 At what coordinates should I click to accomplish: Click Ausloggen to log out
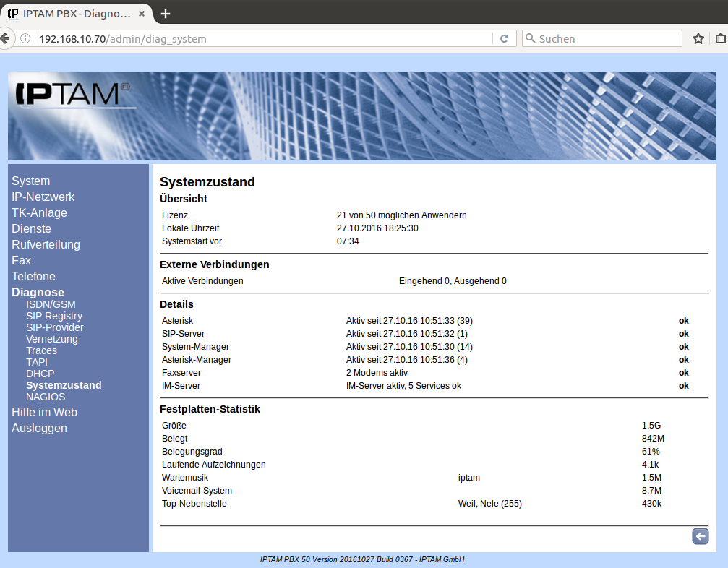click(39, 429)
